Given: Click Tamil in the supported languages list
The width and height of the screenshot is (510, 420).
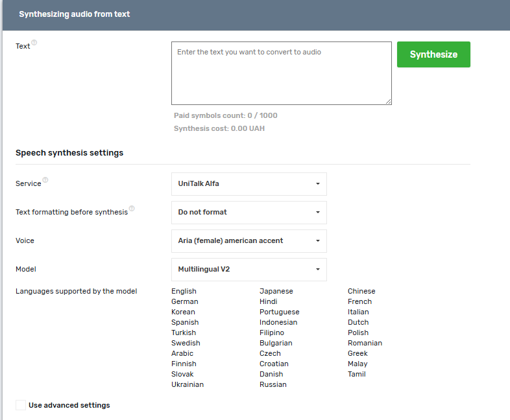Looking at the screenshot, I should 356,374.
